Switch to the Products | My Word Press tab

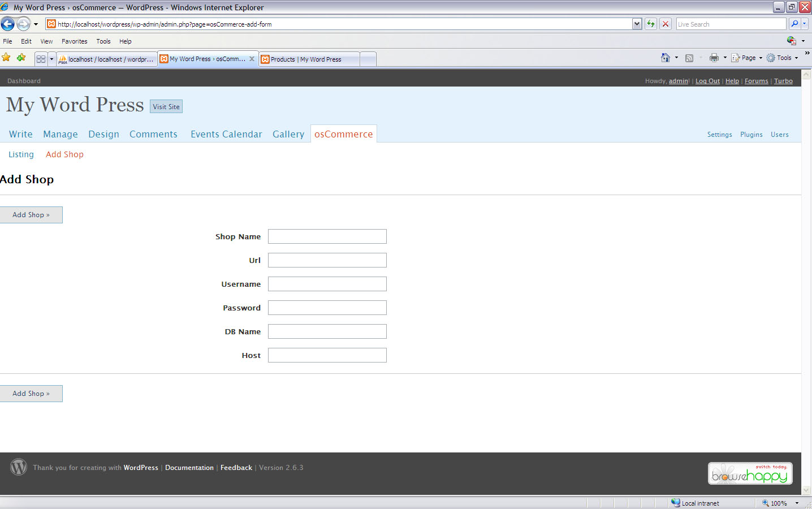309,59
